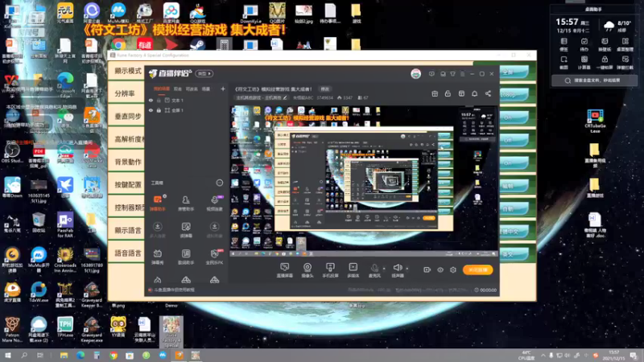Open the room manager assistant tool

point(186,203)
